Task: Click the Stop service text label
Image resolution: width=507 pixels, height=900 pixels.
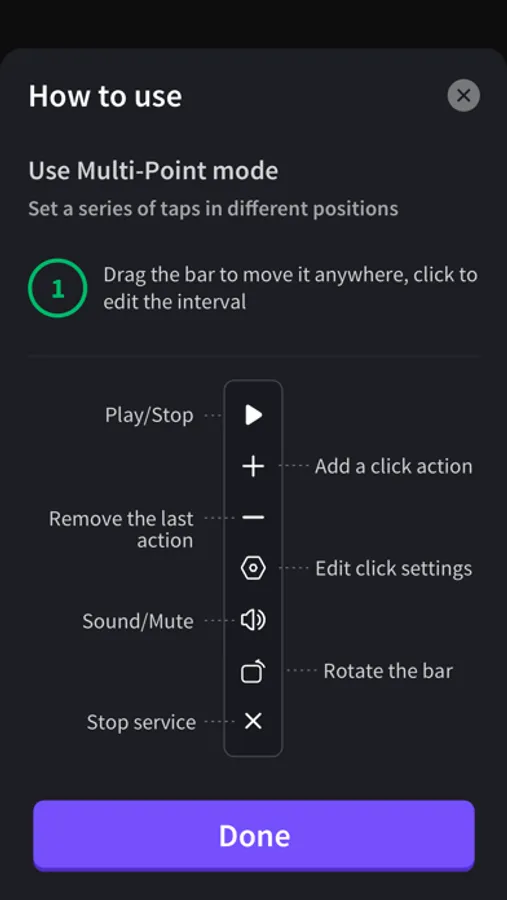Action: pos(141,722)
